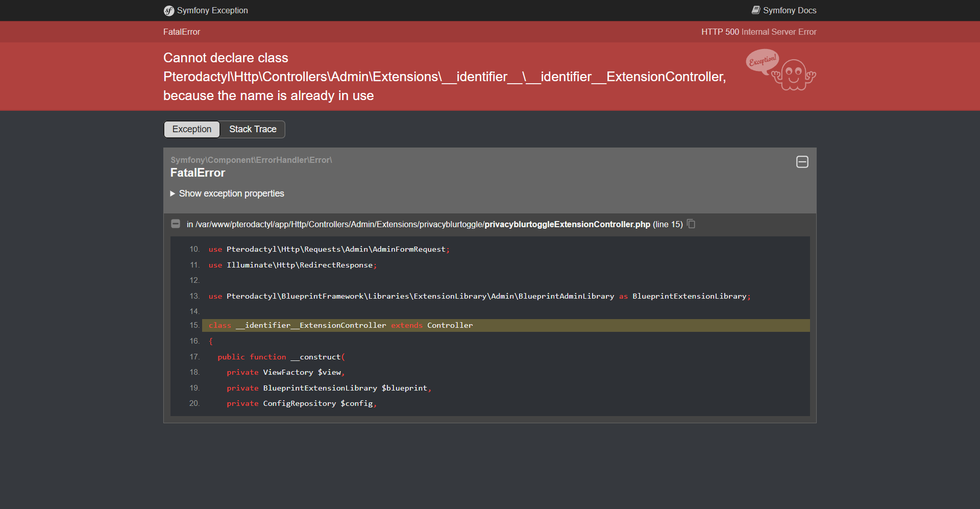Click code line 20 ConfigRepository $config
This screenshot has width=980, height=509.
coord(302,403)
